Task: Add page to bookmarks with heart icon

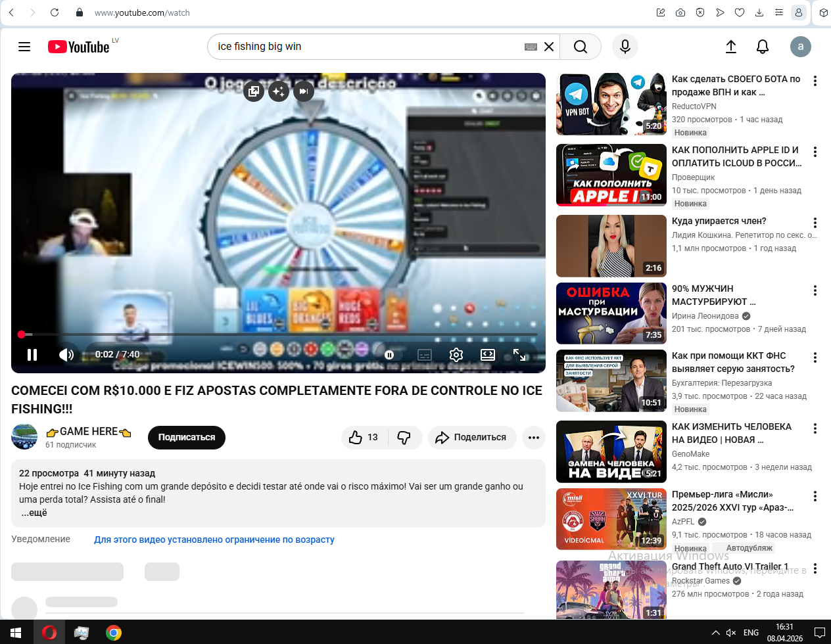Action: click(740, 12)
